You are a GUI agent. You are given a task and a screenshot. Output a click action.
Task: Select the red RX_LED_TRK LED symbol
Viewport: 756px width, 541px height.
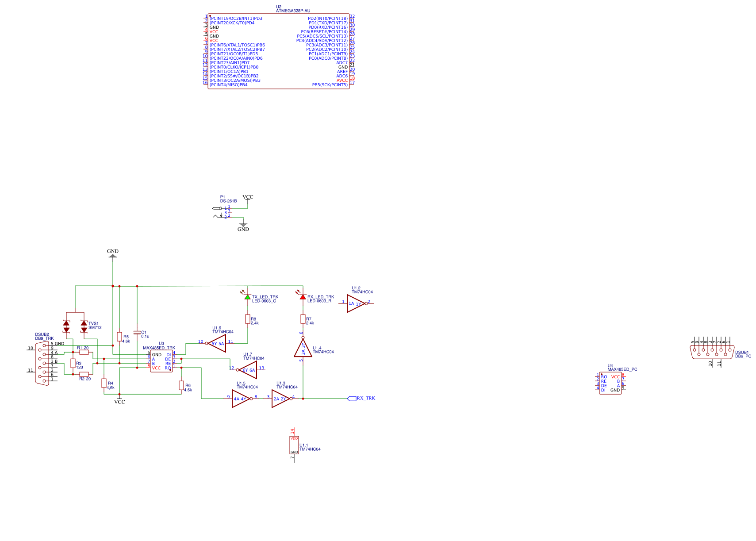(303, 297)
